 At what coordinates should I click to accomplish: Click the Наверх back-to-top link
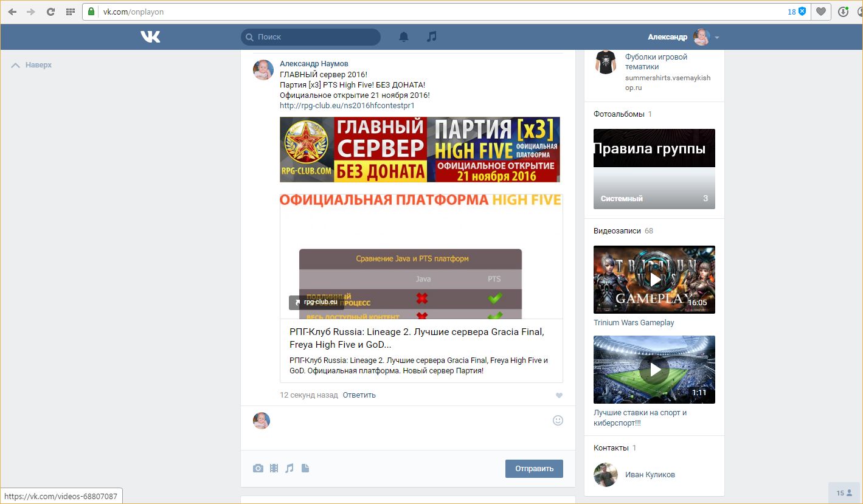pos(32,65)
